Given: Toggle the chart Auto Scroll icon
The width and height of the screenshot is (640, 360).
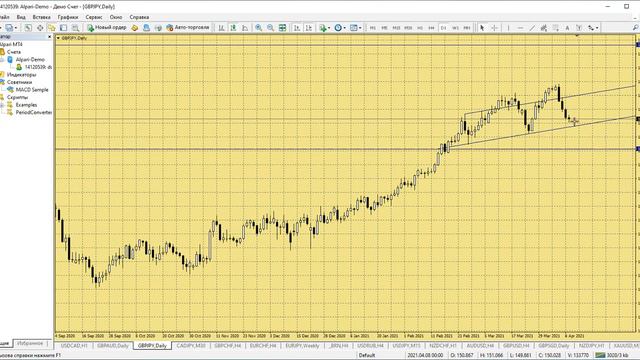Looking at the screenshot, I should 297,28.
